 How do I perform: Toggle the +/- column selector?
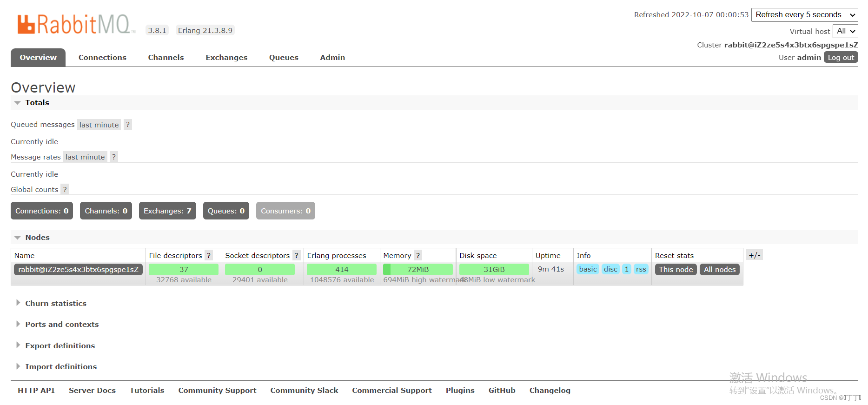[755, 255]
